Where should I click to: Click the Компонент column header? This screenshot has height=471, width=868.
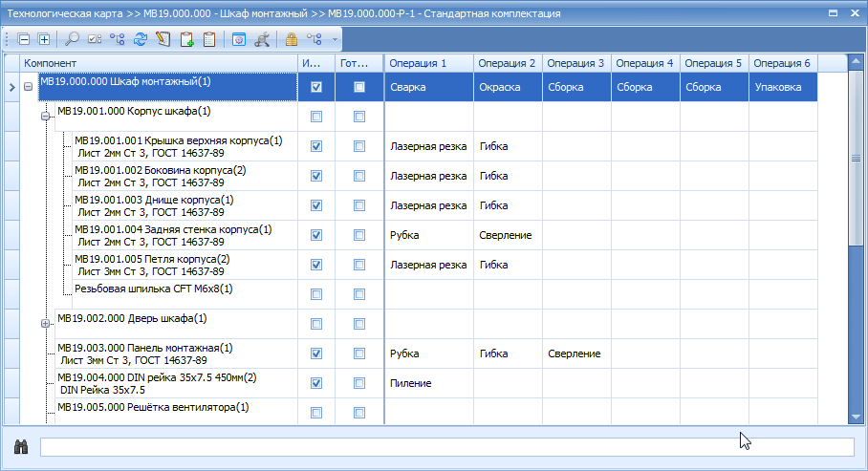coord(159,63)
